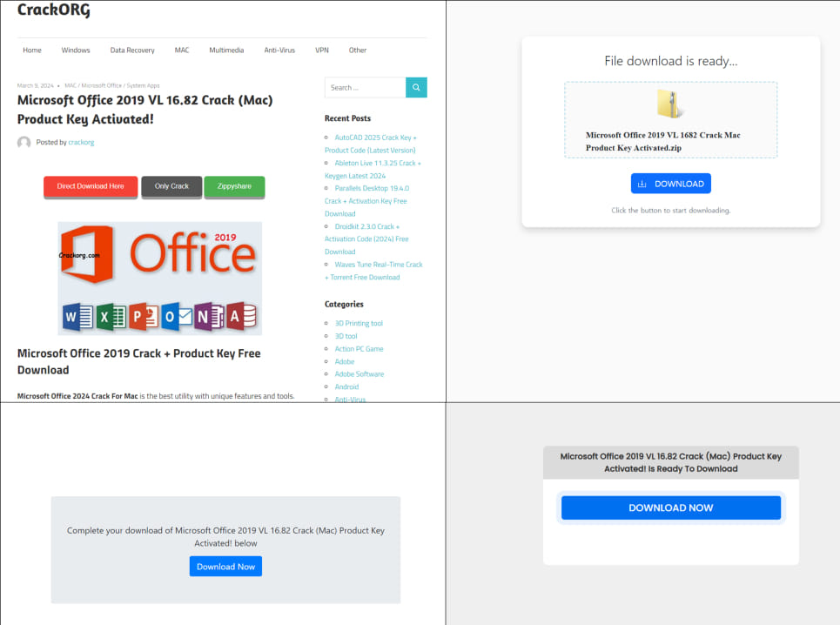Open the crackorg author link

[81, 143]
